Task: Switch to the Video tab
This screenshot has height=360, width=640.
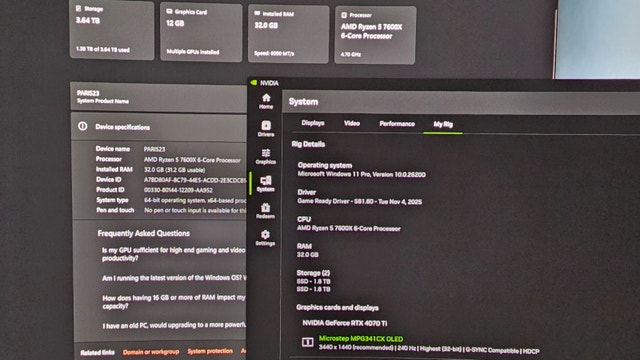Action: [352, 123]
